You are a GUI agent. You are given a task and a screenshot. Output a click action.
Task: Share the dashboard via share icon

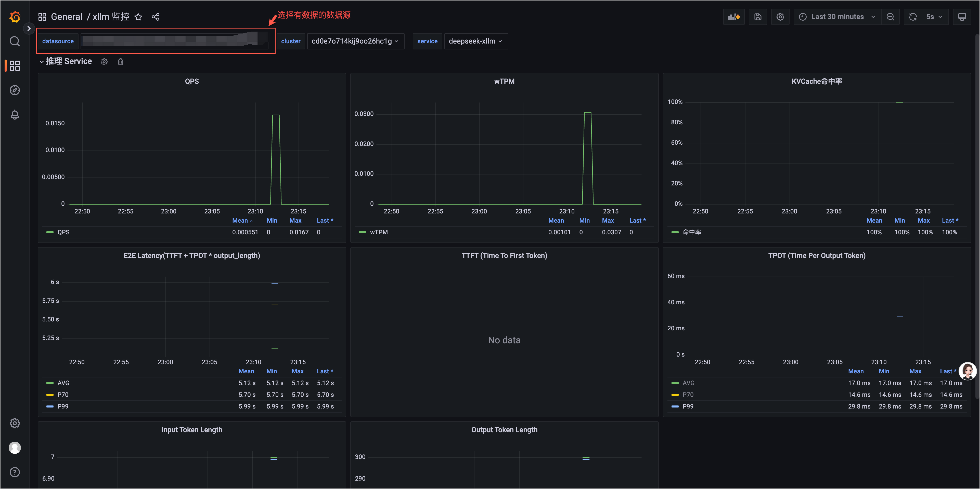[x=156, y=17]
